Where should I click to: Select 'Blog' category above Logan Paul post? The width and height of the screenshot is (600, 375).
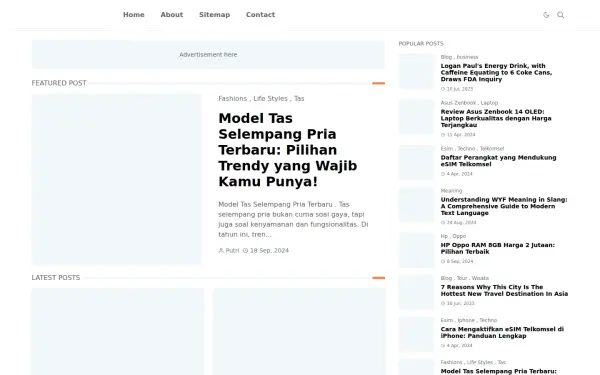(x=446, y=57)
